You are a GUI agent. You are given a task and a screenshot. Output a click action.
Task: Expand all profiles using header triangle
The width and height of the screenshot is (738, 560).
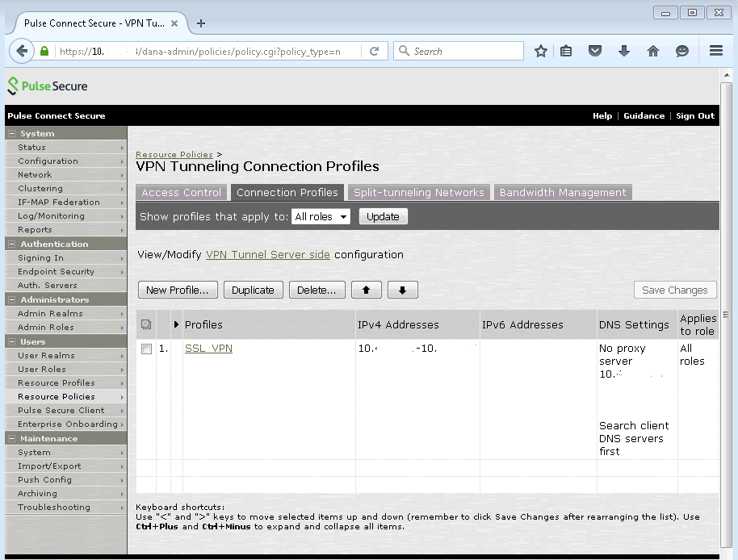pos(177,324)
